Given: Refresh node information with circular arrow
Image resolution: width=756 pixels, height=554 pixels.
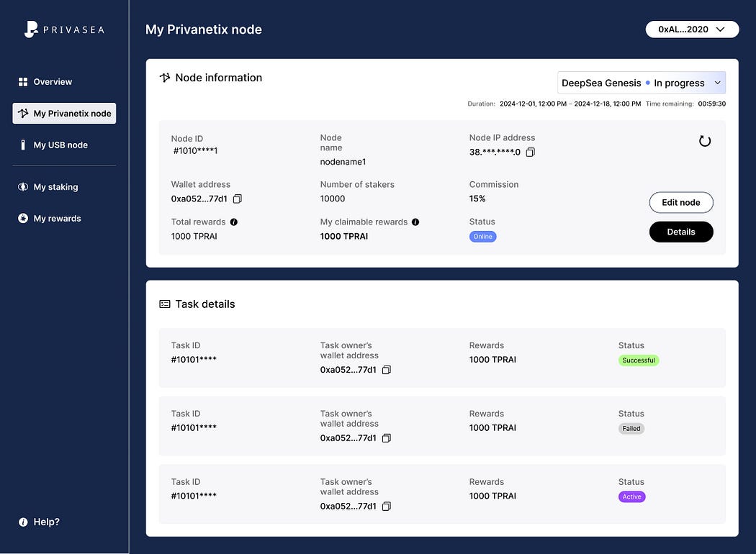Looking at the screenshot, I should 704,141.
